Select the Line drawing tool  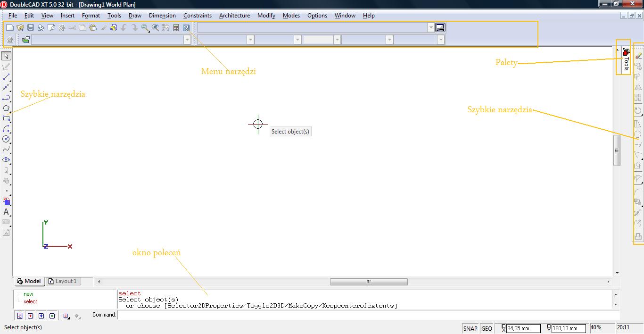point(6,77)
